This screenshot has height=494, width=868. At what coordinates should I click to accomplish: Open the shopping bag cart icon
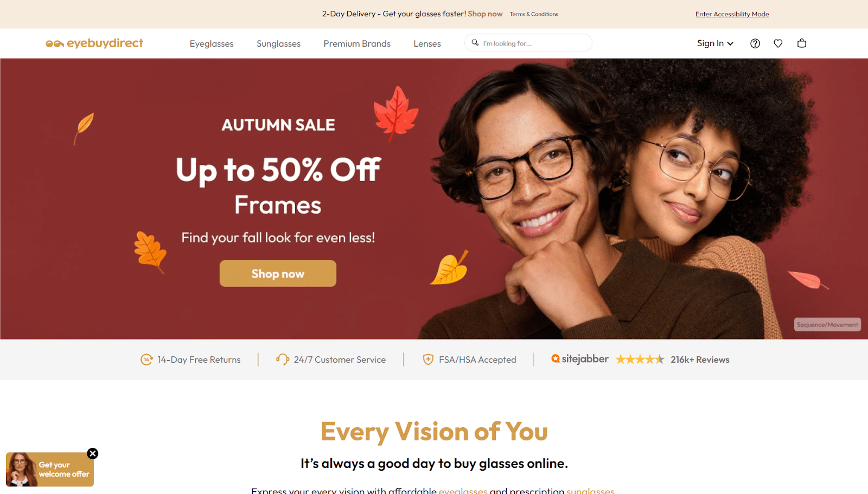(x=802, y=43)
